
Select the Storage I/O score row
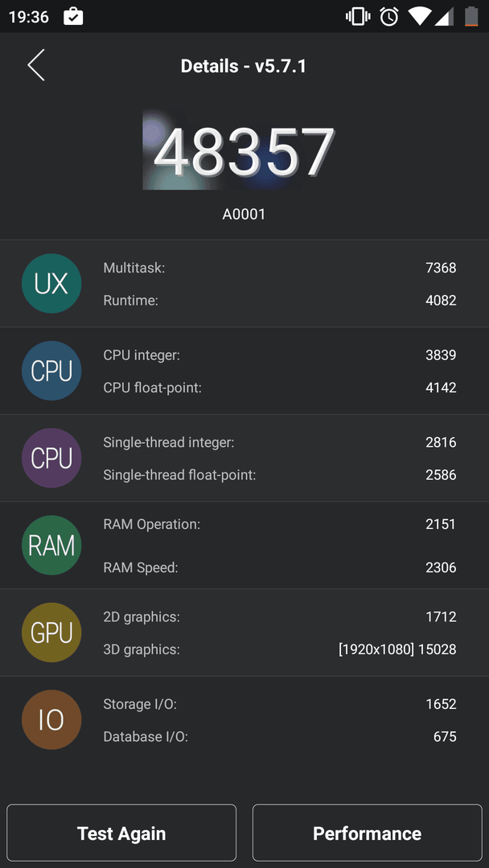[280, 704]
